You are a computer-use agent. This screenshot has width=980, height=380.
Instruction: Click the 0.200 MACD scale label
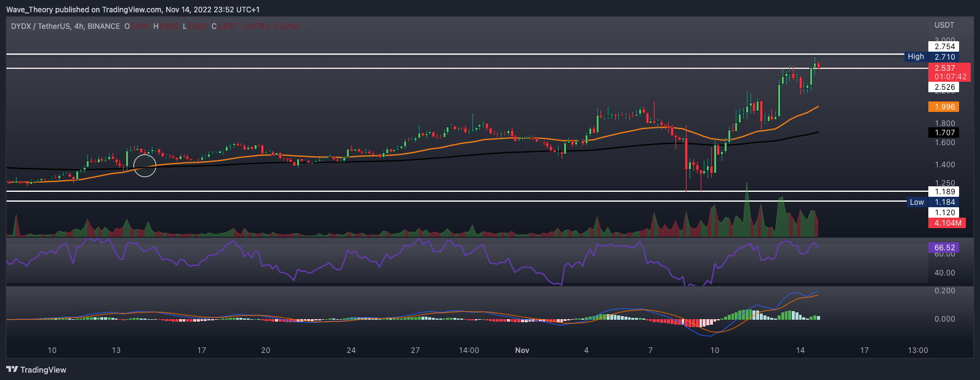[944, 291]
